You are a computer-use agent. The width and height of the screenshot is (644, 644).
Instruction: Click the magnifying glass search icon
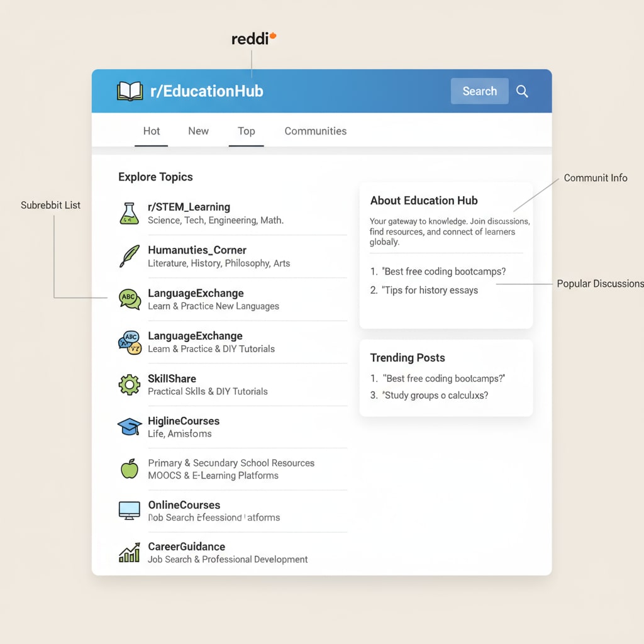point(522,91)
